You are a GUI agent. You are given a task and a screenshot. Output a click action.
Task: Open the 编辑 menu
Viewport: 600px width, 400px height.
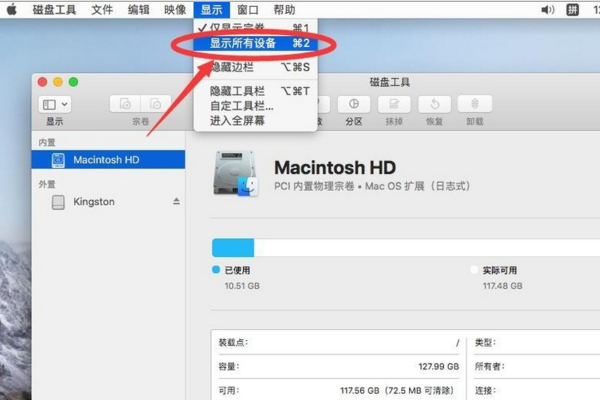click(138, 10)
